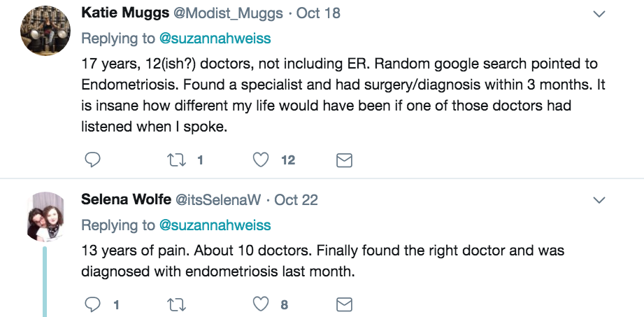Visit the @itsSelenaW handle
This screenshot has height=317, width=644.
pos(218,200)
